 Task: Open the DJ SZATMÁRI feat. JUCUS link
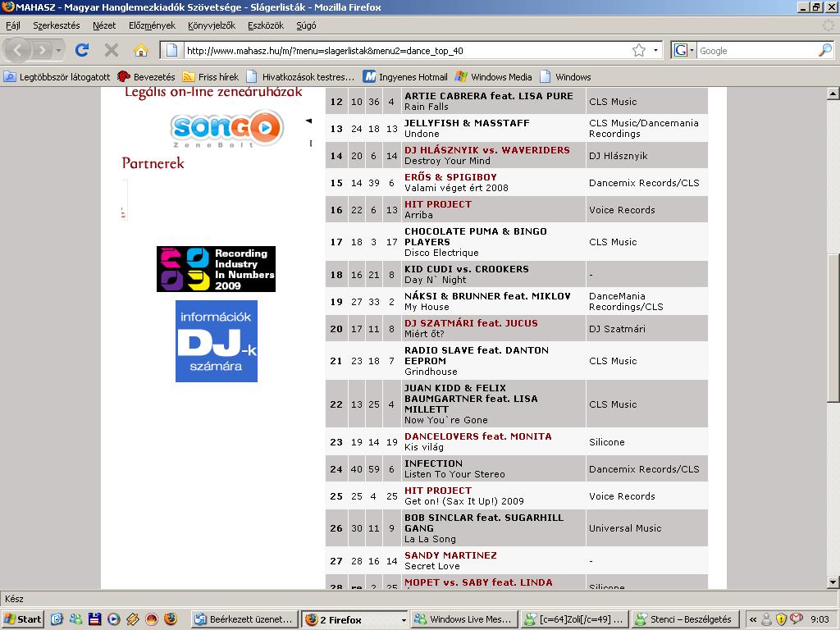click(x=471, y=323)
